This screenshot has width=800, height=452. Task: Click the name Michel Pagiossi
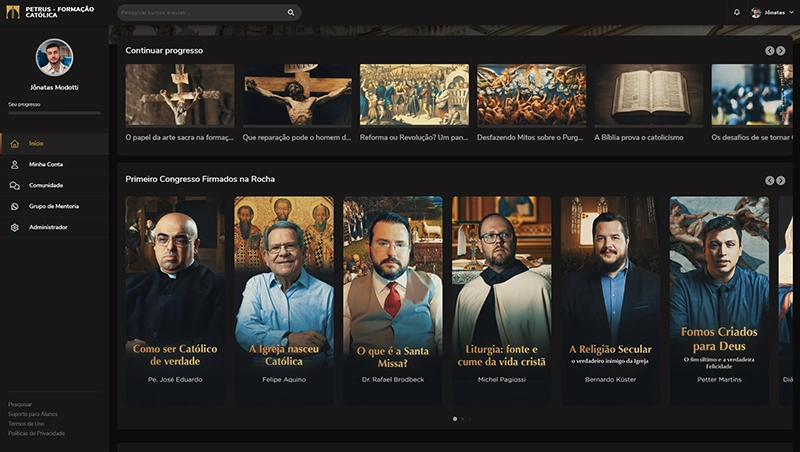click(x=502, y=380)
